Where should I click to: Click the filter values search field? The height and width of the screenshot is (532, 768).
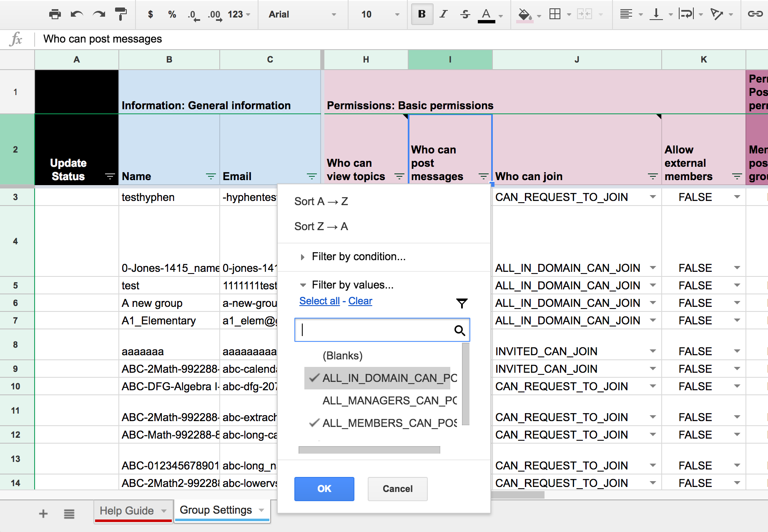[375, 330]
